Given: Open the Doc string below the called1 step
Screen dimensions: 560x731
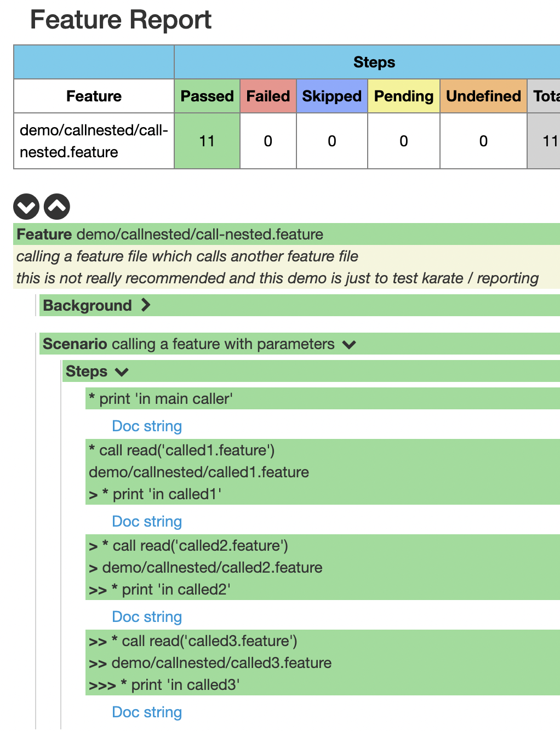Looking at the screenshot, I should (146, 521).
